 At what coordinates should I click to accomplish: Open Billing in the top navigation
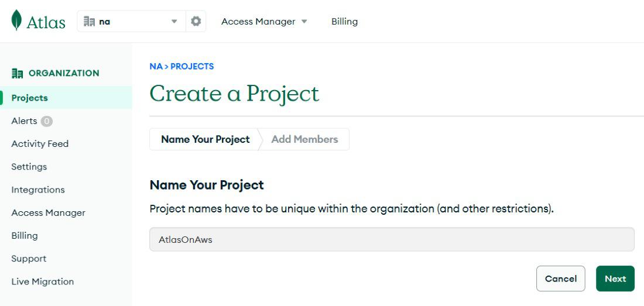[x=344, y=22]
